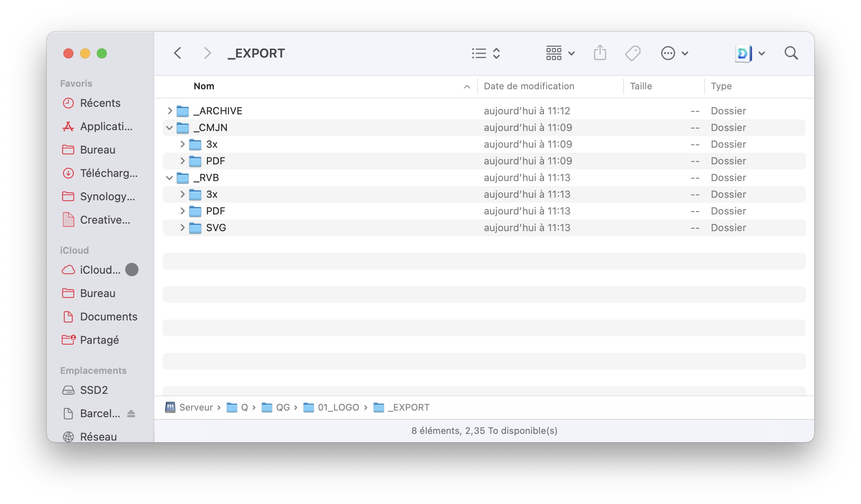The height and width of the screenshot is (504, 861).
Task: Click the forward navigation arrow
Action: tap(207, 53)
